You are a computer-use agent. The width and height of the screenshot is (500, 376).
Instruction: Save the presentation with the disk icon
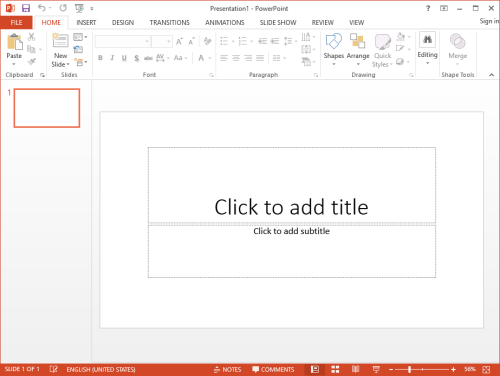tap(26, 8)
